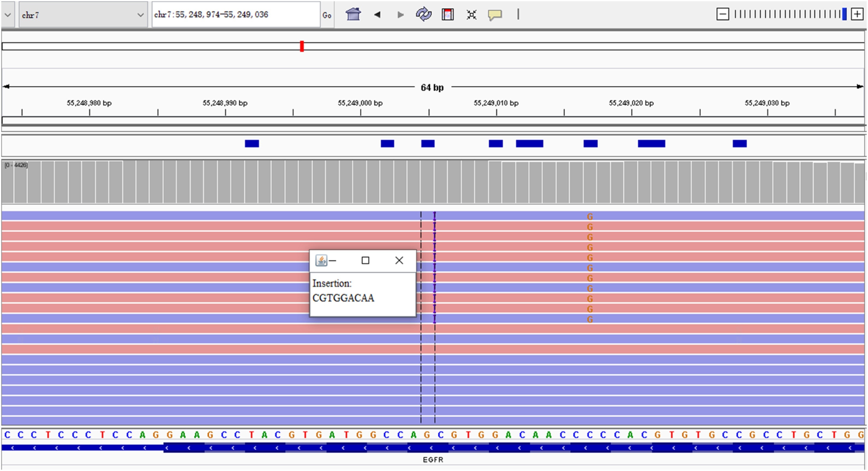This screenshot has width=868, height=471.
Task: Click the blue zoom level slider handle
Action: [x=844, y=14]
